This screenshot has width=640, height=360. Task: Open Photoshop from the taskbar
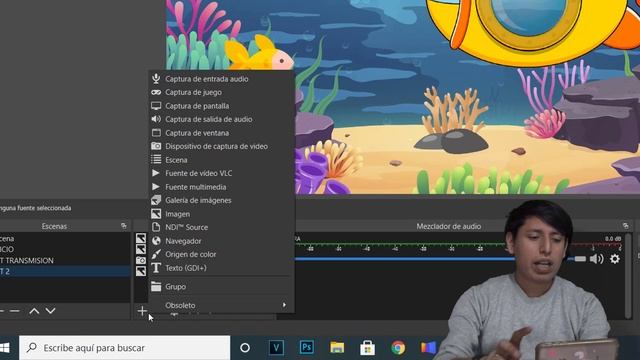(x=307, y=347)
